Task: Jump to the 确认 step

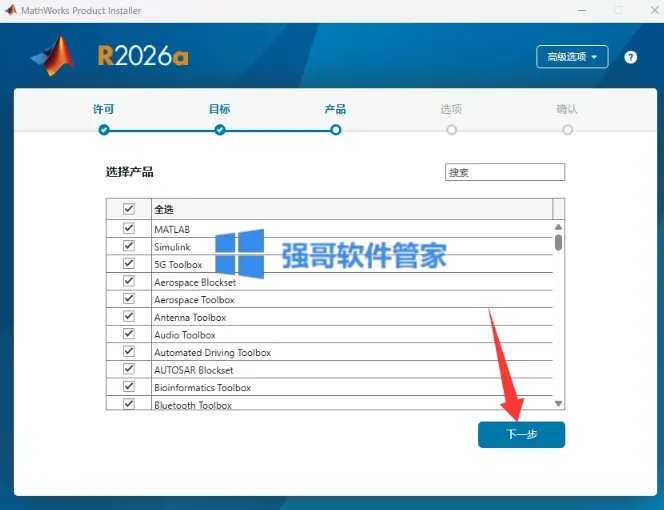Action: click(567, 109)
